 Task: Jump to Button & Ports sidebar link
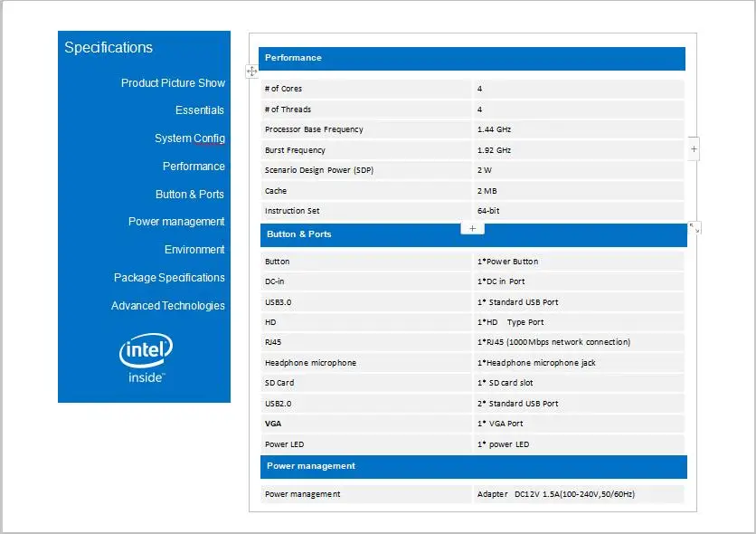pyautogui.click(x=190, y=195)
